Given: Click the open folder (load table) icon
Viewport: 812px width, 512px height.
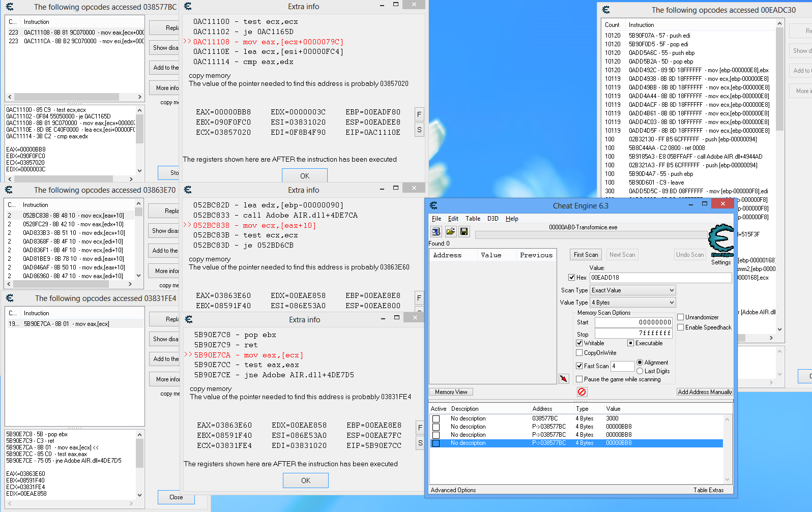Looking at the screenshot, I should pos(450,231).
